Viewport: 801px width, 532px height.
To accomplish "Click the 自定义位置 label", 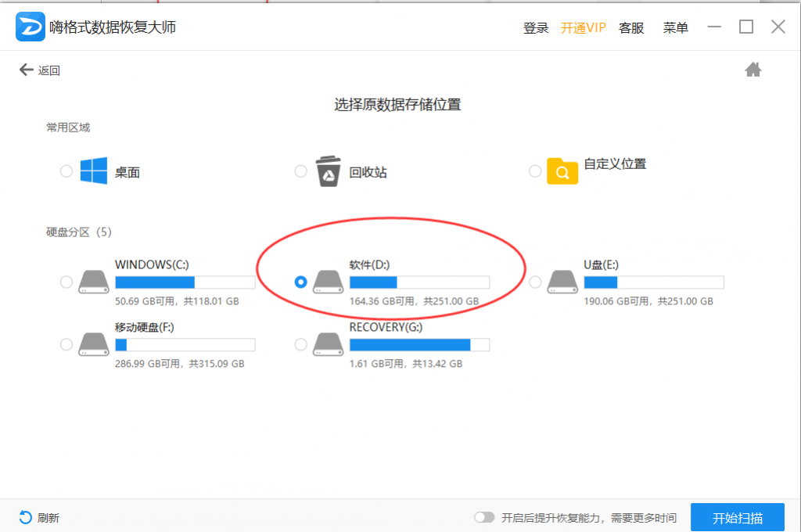I will point(615,164).
